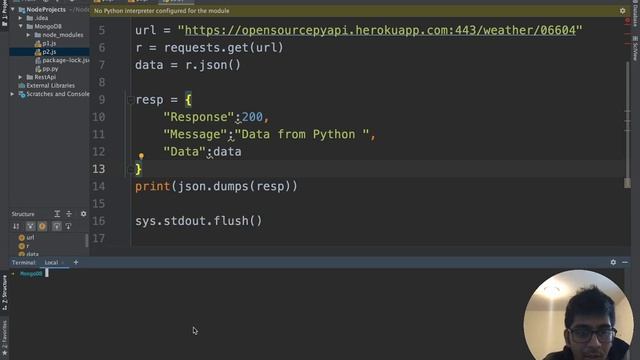Click data = r.json() on line 7
The image size is (640, 360).
pos(188,65)
